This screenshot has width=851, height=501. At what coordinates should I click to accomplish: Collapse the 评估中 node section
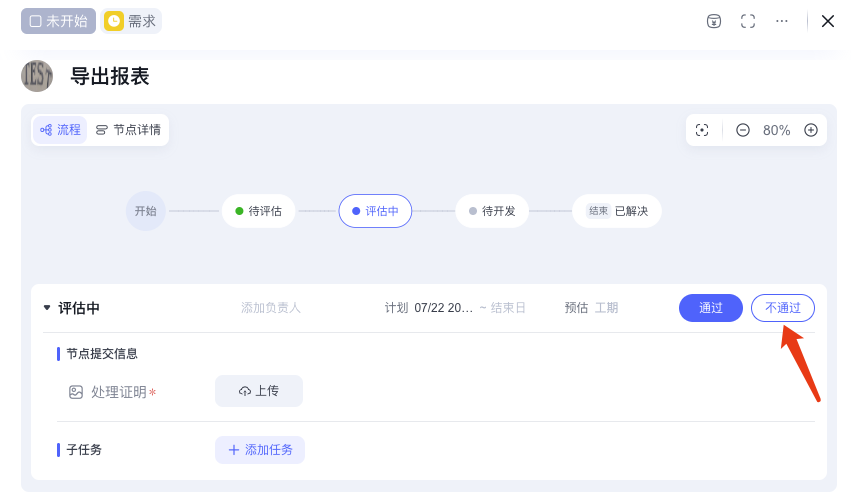point(47,308)
